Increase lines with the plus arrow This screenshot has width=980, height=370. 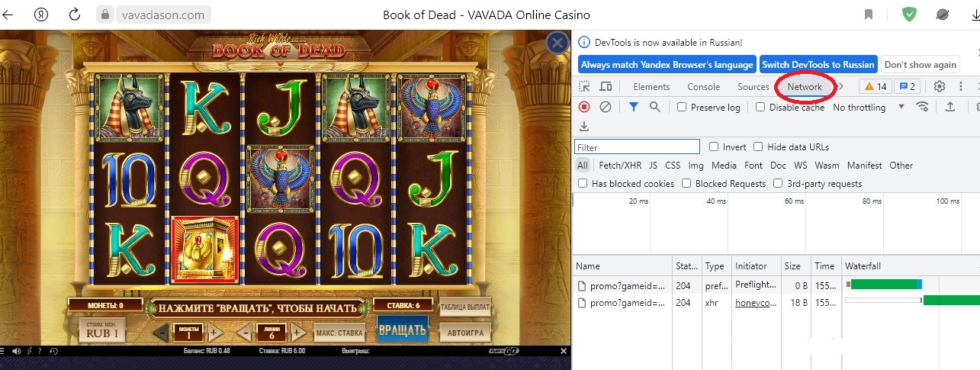tap(297, 333)
